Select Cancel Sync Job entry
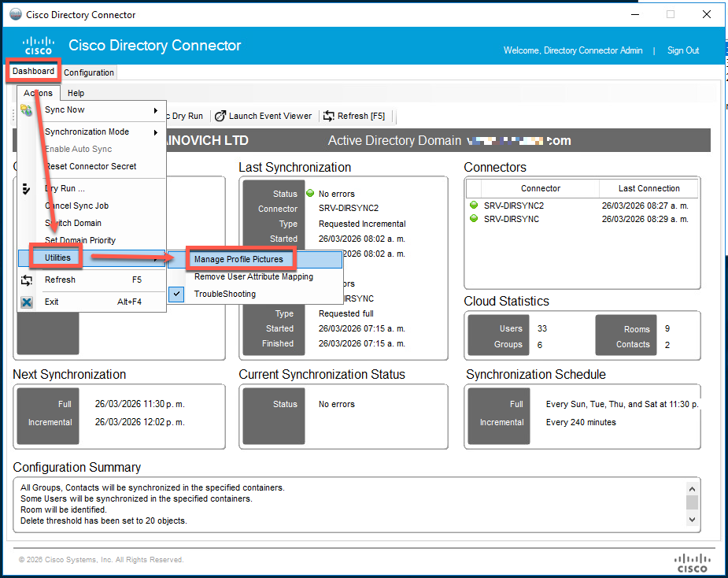The width and height of the screenshot is (728, 578). coord(92,206)
